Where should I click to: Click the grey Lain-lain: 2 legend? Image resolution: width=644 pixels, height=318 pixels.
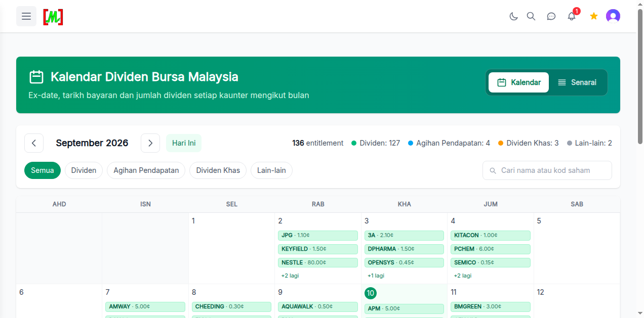tap(589, 143)
